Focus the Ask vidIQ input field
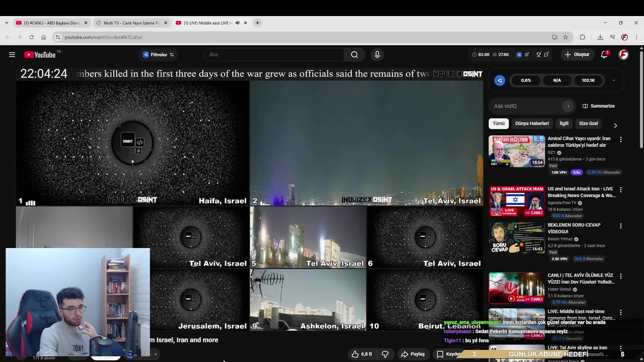The height and width of the screenshot is (362, 644). (527, 106)
